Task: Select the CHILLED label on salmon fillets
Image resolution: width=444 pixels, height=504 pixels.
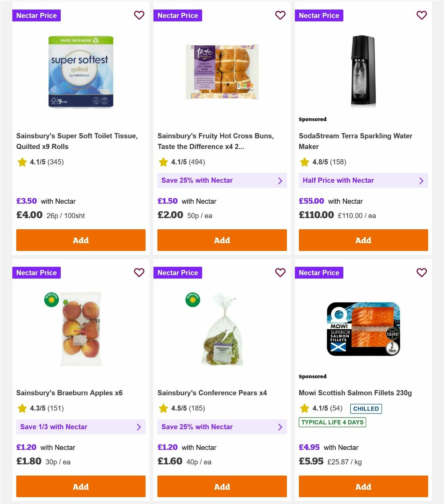Action: [366, 409]
